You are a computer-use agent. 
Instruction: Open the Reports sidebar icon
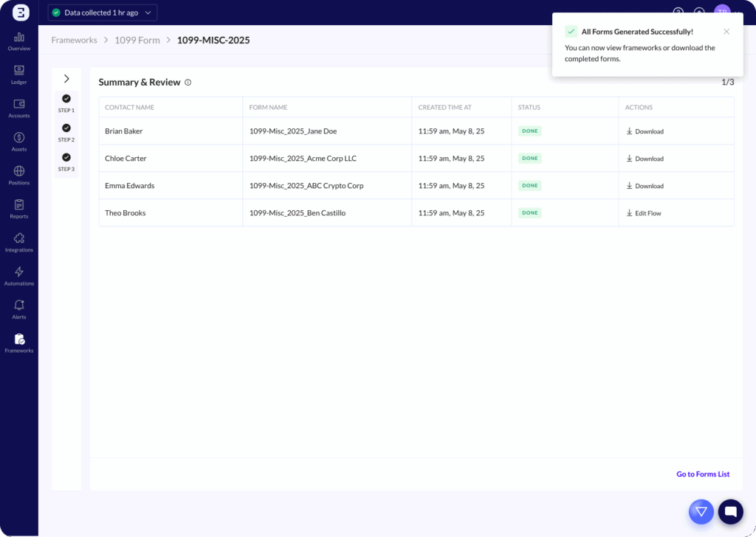19,205
